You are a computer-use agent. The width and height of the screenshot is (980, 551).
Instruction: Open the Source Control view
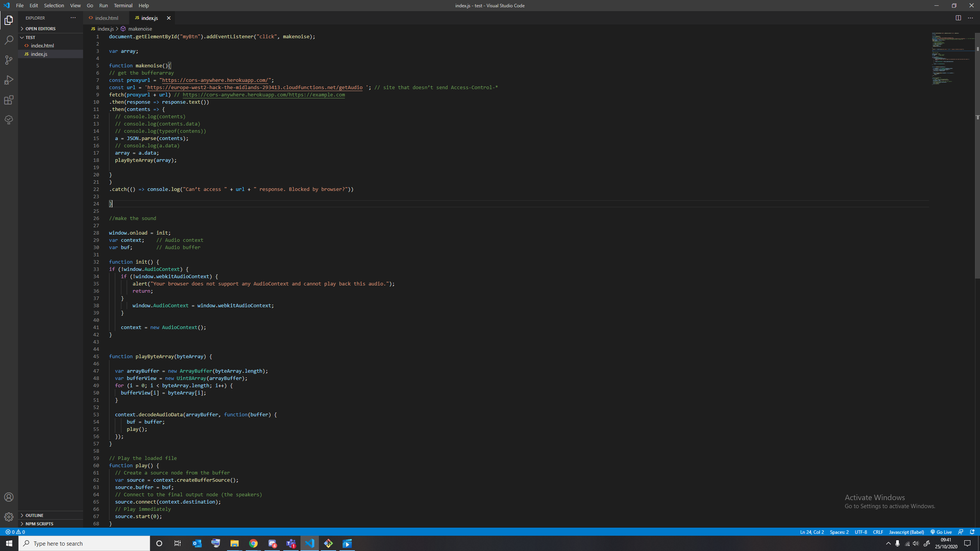tap(9, 60)
